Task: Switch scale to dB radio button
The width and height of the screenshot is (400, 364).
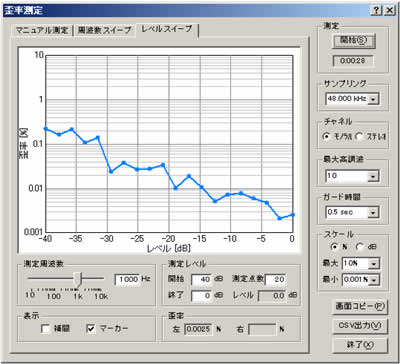Action: coord(360,247)
